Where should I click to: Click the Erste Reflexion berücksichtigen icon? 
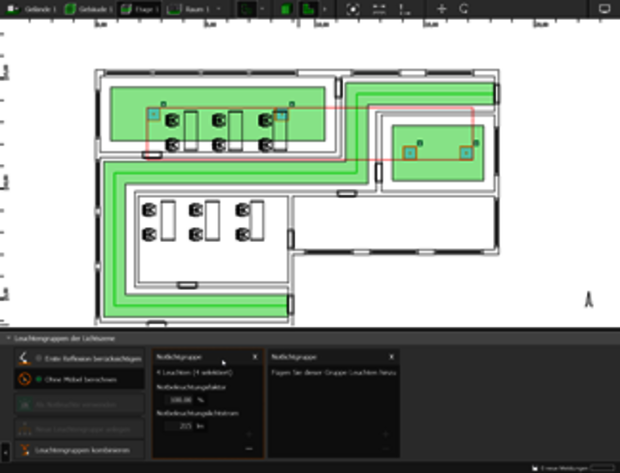(24, 357)
